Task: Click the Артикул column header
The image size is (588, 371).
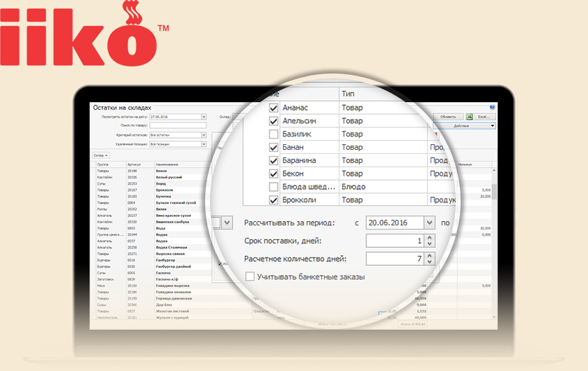Action: tap(134, 164)
